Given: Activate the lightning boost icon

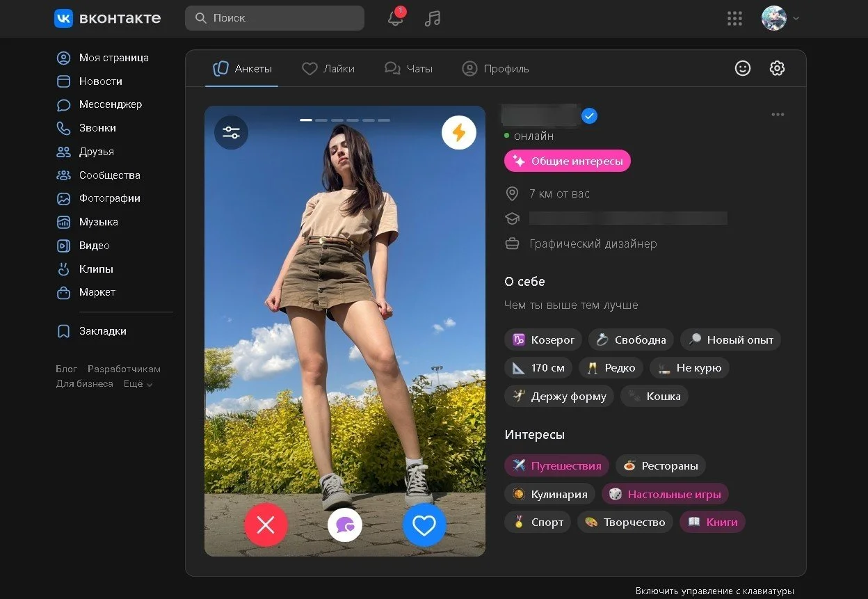Looking at the screenshot, I should click(459, 132).
